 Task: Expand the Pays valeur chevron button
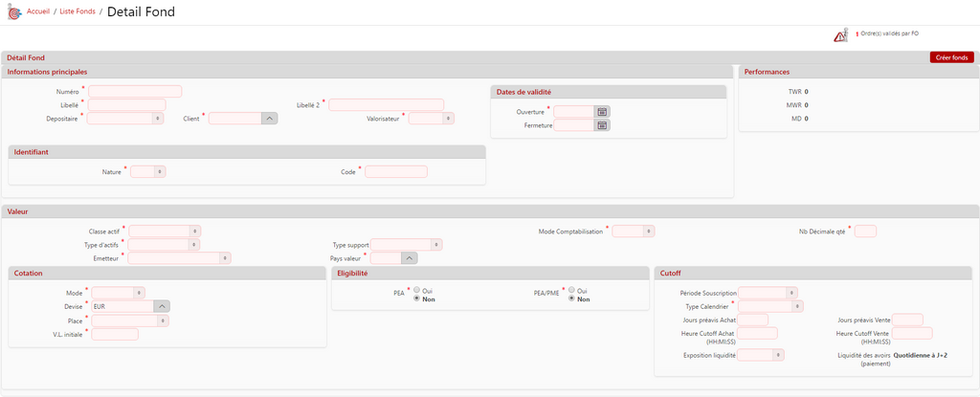point(409,258)
